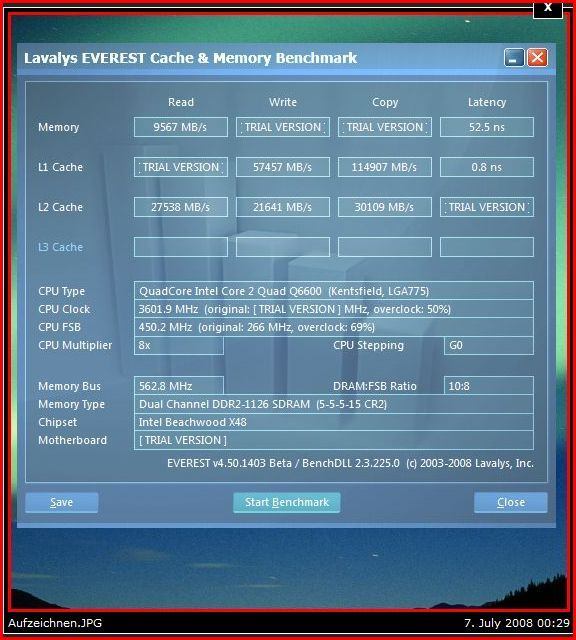Select the CPU Clock 3601.9 MHz line
Viewport: 576px width, 640px height.
pyautogui.click(x=334, y=309)
